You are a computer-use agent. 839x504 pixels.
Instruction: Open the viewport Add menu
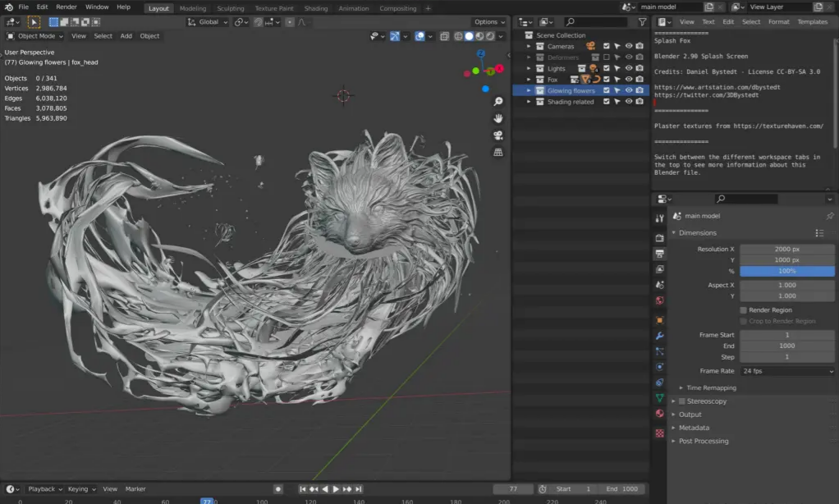(126, 36)
